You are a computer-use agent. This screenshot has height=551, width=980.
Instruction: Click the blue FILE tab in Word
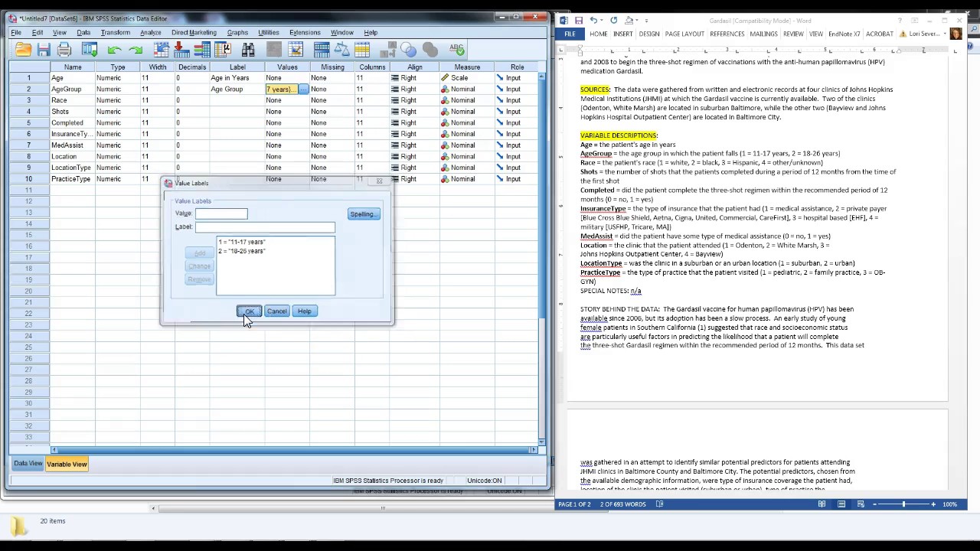570,34
